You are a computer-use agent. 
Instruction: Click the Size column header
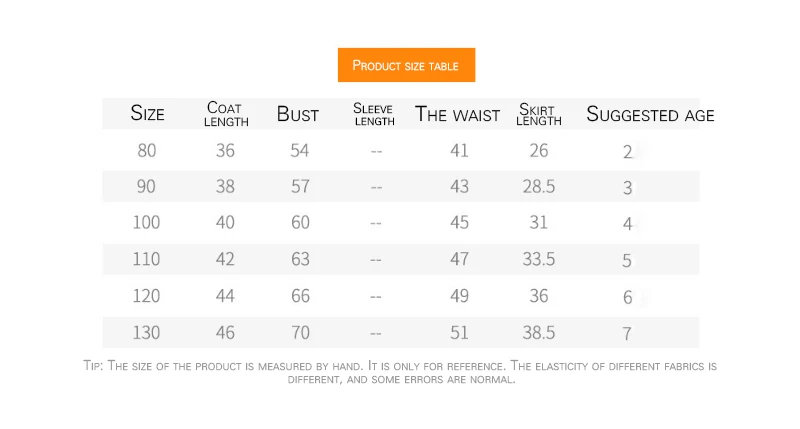tap(147, 114)
